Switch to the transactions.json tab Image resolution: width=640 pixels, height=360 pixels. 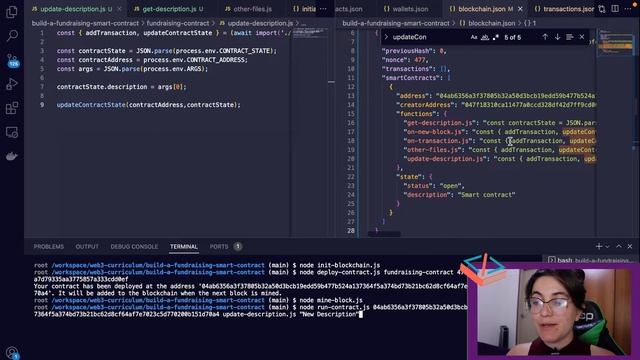tap(564, 9)
